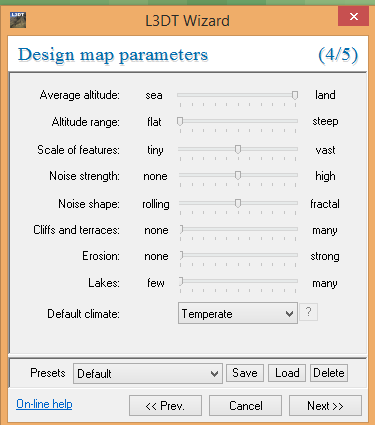Click the Scale of features slider thumb

(238, 149)
